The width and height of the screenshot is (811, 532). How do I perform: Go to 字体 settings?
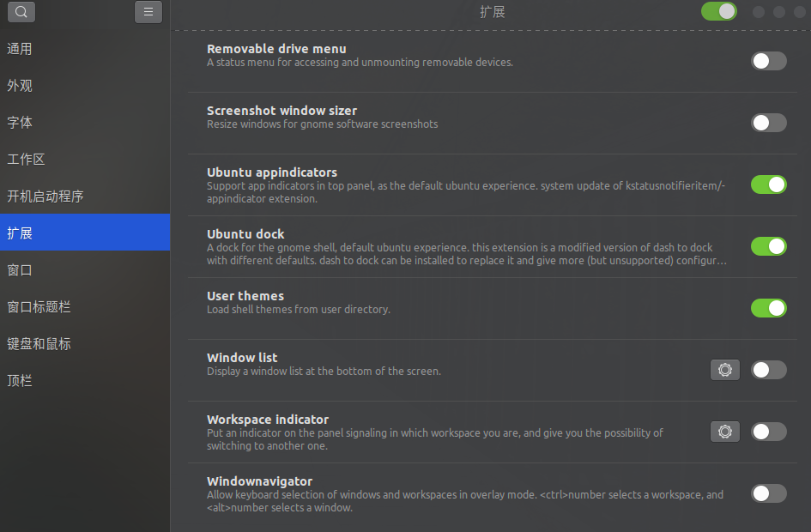click(85, 123)
